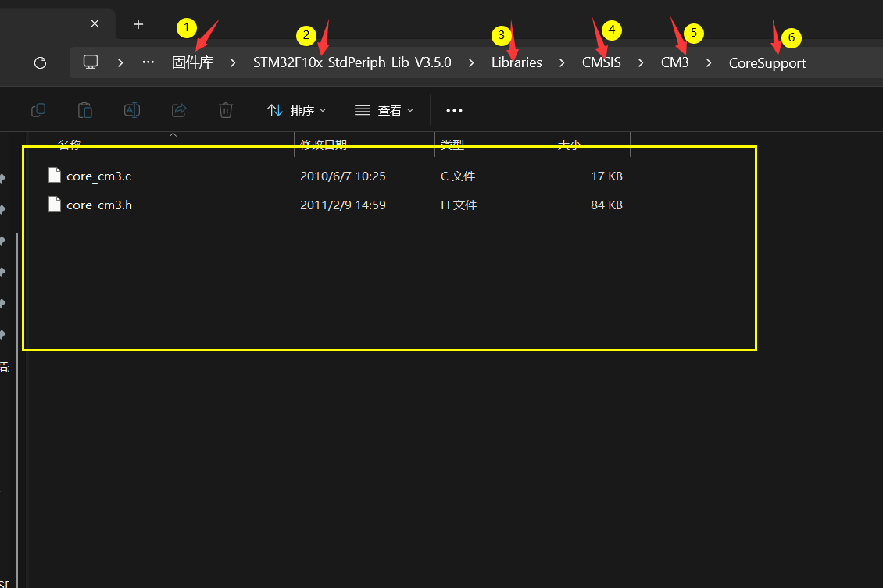This screenshot has height=588, width=883.
Task: Click the core_cm3.c file icon
Action: (x=55, y=175)
